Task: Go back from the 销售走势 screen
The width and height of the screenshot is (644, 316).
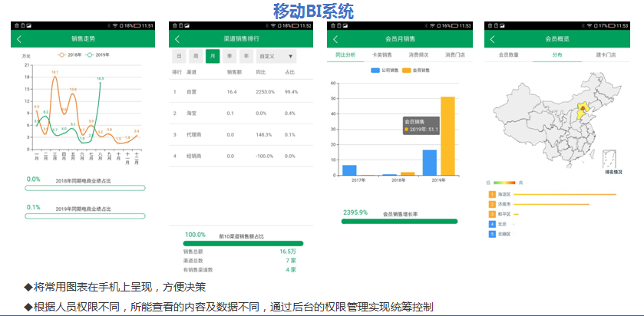Action: (x=19, y=39)
